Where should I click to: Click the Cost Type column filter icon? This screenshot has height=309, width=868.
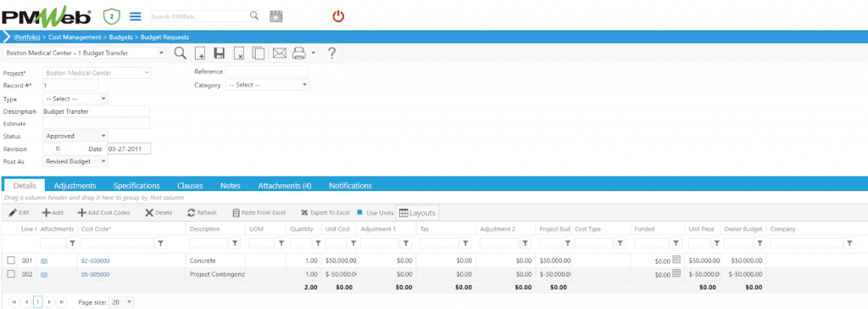coord(620,243)
